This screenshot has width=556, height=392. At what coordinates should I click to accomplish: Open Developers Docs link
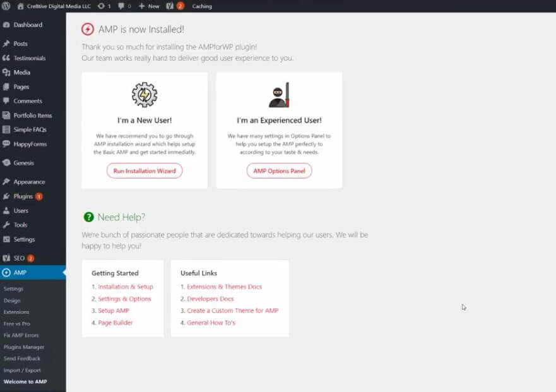[210, 299]
